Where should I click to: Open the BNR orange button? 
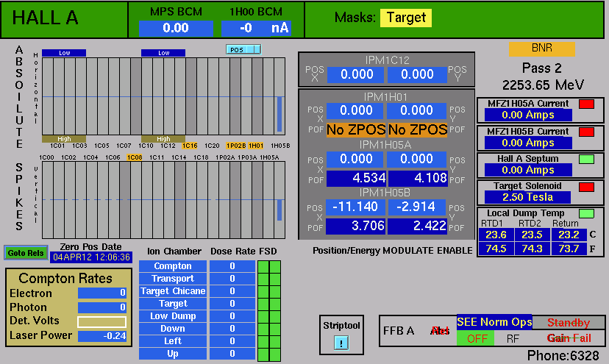(542, 49)
